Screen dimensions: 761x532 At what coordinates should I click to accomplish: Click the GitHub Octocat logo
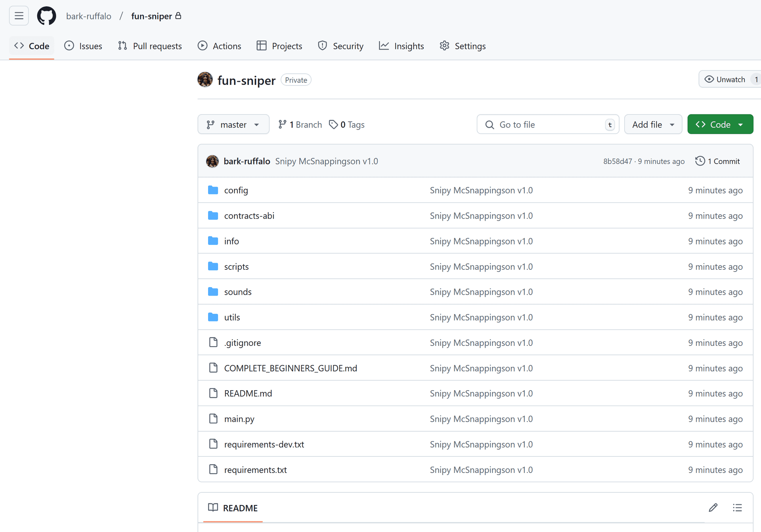pos(46,16)
